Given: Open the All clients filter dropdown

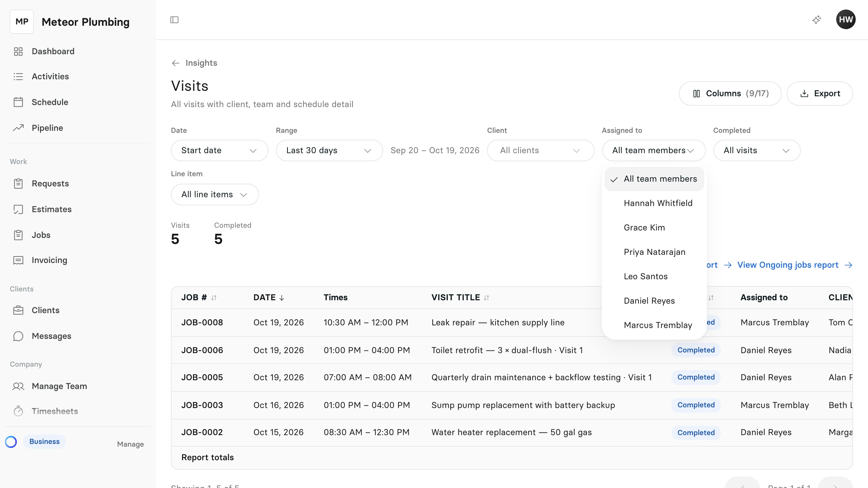Looking at the screenshot, I should coord(540,150).
